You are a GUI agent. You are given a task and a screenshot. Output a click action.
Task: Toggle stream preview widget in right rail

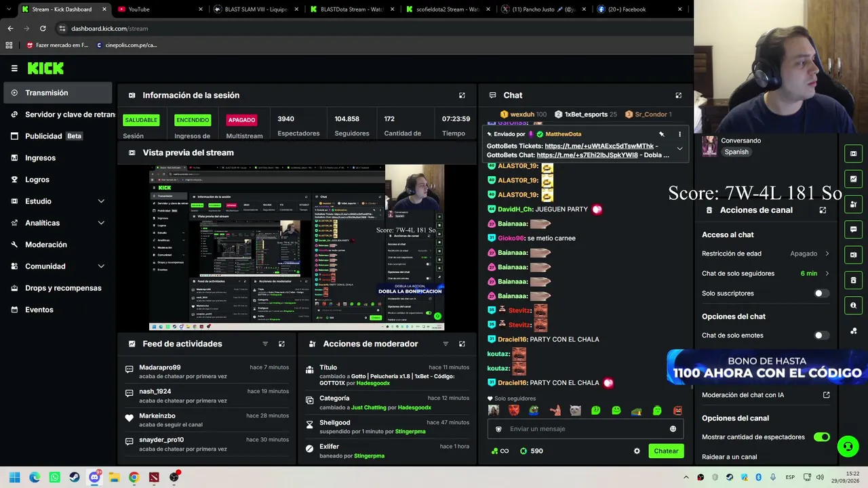pos(853,154)
